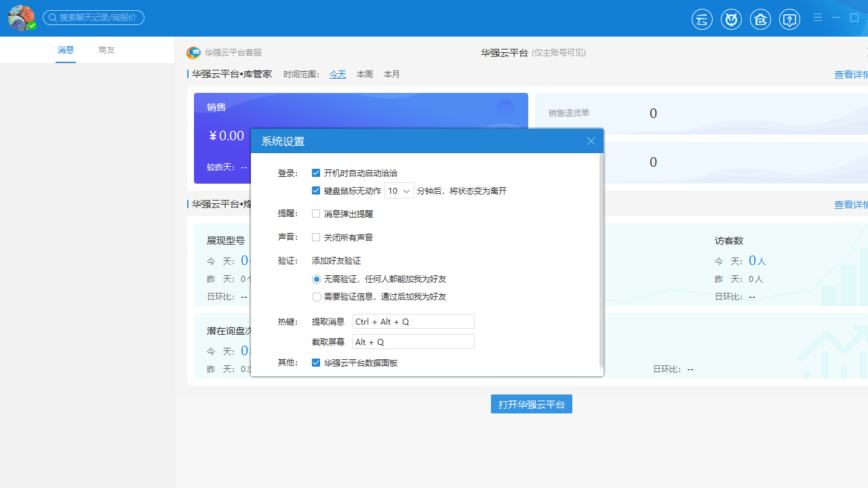This screenshot has height=488, width=868.
Task: Open the help question bubble icon
Action: point(789,19)
